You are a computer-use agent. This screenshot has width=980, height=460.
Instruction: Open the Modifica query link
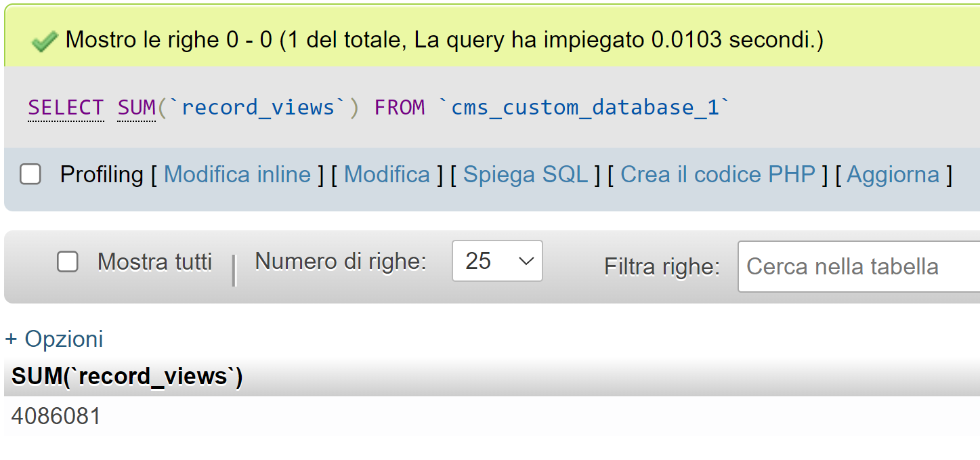(387, 175)
